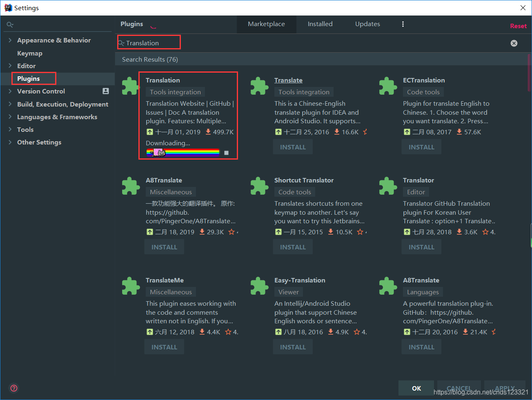Install the Translate plugin
Screen dimensions: 532x400
[293, 147]
